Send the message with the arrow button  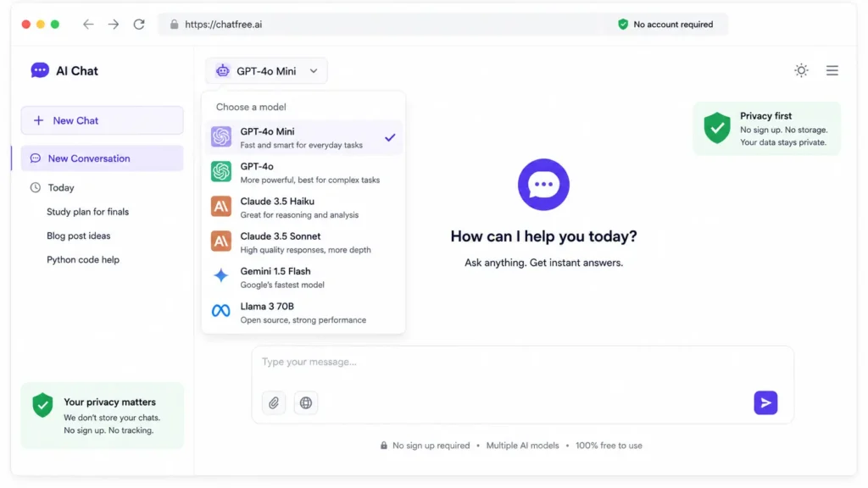765,402
